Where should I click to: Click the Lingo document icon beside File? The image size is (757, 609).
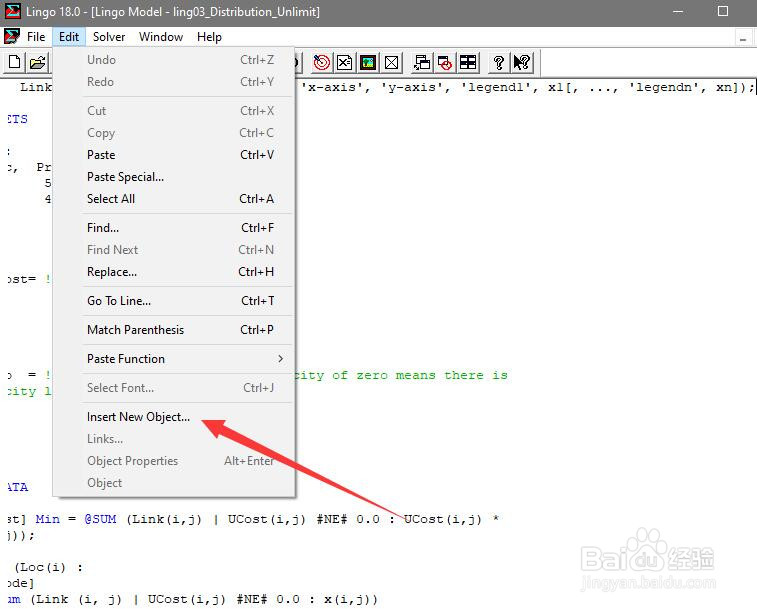pos(12,36)
